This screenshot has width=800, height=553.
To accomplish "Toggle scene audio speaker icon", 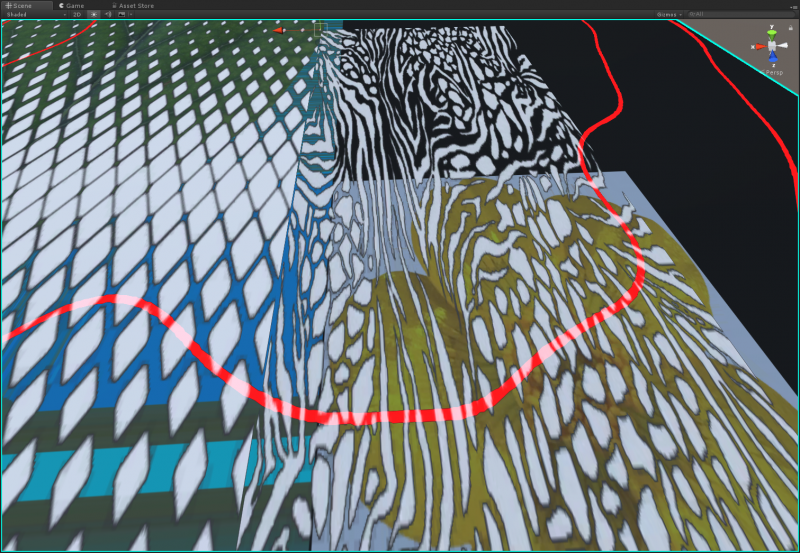I will click(x=107, y=15).
